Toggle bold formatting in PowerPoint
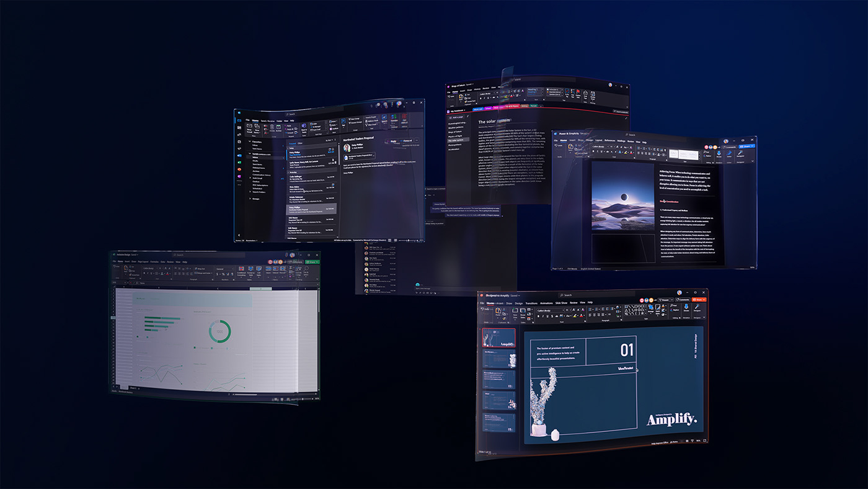The image size is (868, 489). click(x=539, y=316)
